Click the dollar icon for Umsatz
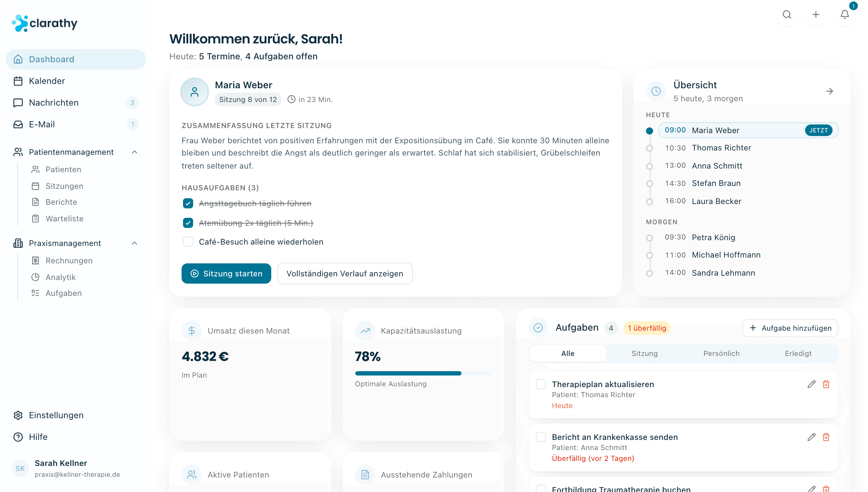The width and height of the screenshot is (868, 492). point(192,331)
